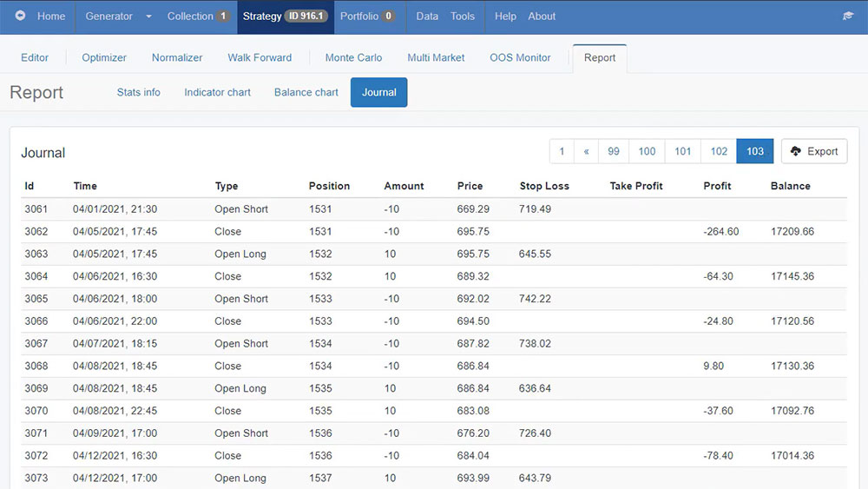Click balance value 17120.56

click(x=792, y=321)
